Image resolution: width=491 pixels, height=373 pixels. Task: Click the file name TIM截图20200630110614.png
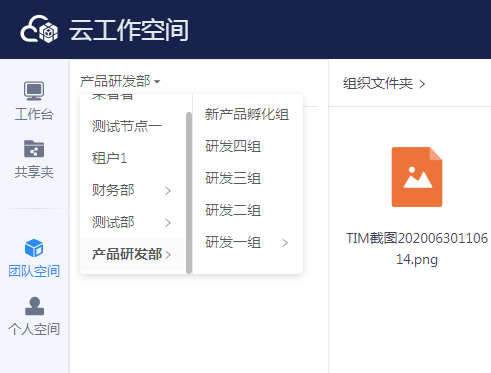point(417,249)
